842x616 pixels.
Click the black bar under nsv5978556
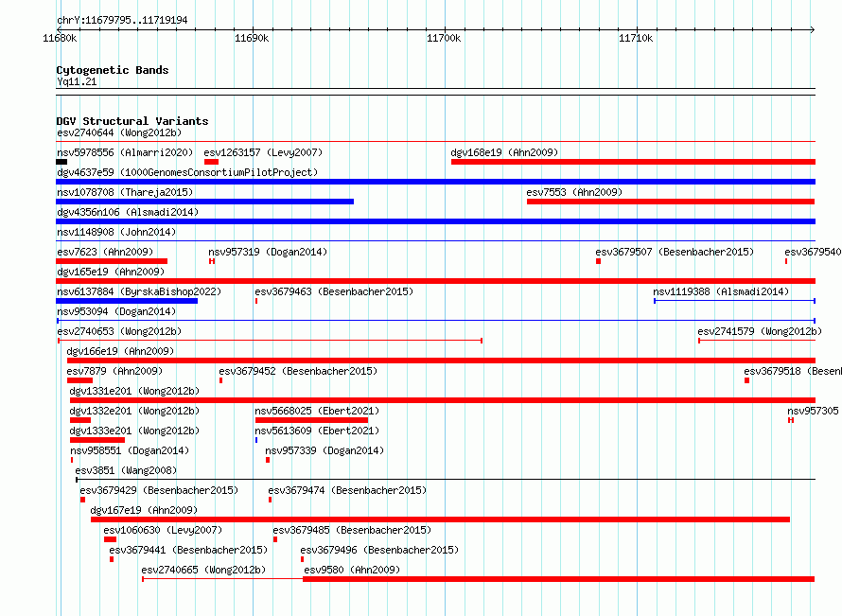(61, 162)
